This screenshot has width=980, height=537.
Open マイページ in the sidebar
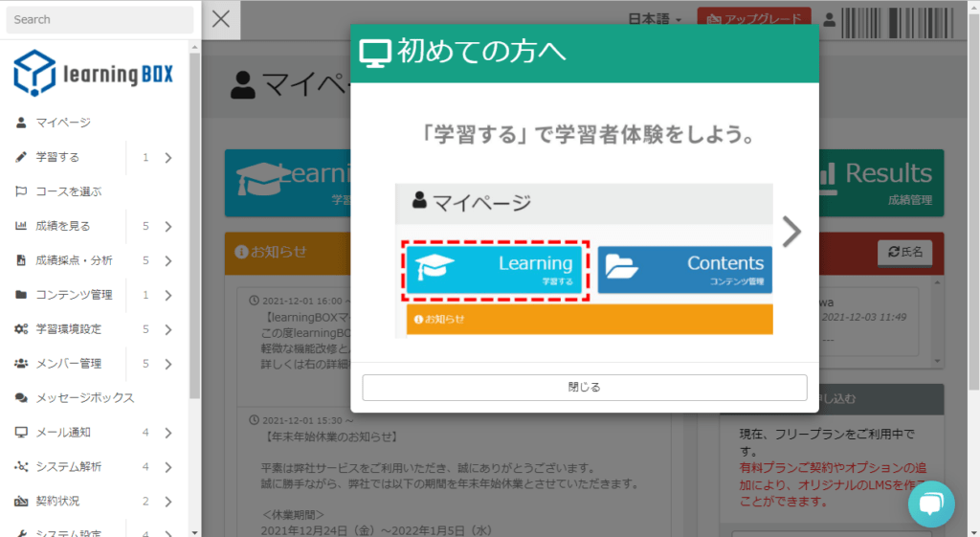[x=63, y=123]
